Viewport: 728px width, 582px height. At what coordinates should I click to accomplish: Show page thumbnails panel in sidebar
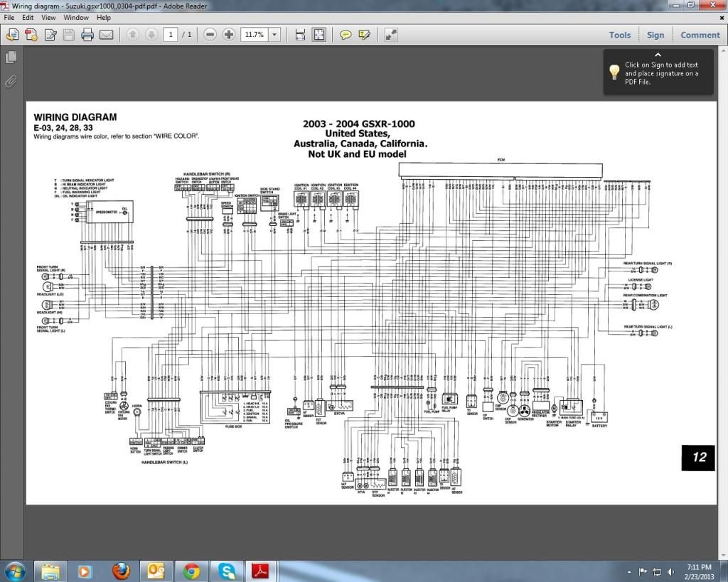(x=11, y=57)
